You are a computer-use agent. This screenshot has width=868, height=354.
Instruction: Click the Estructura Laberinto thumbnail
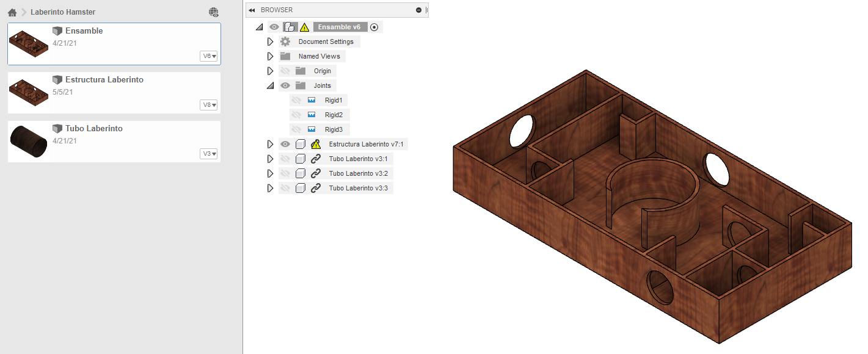(29, 92)
